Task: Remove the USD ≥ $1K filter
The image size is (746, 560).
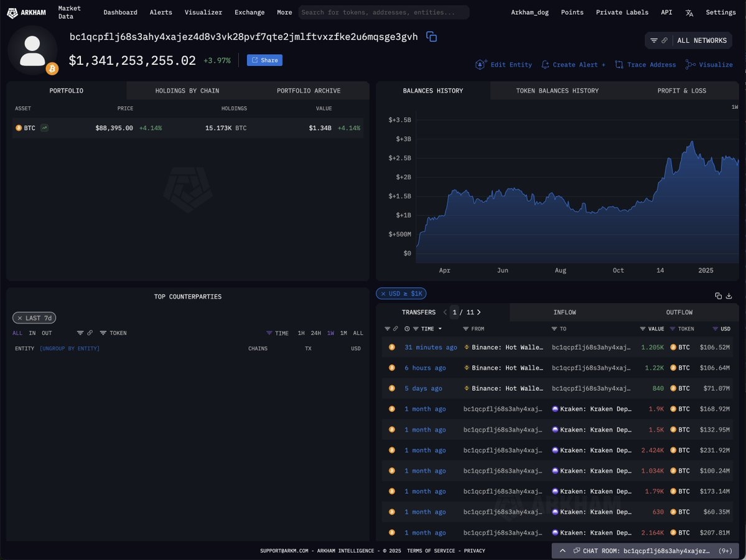Action: click(382, 294)
